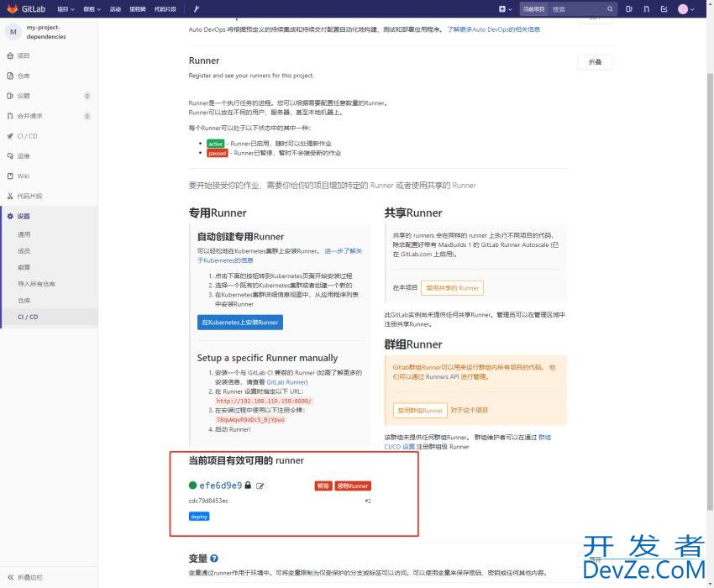Open sidebar 运维 operations icon

point(10,155)
